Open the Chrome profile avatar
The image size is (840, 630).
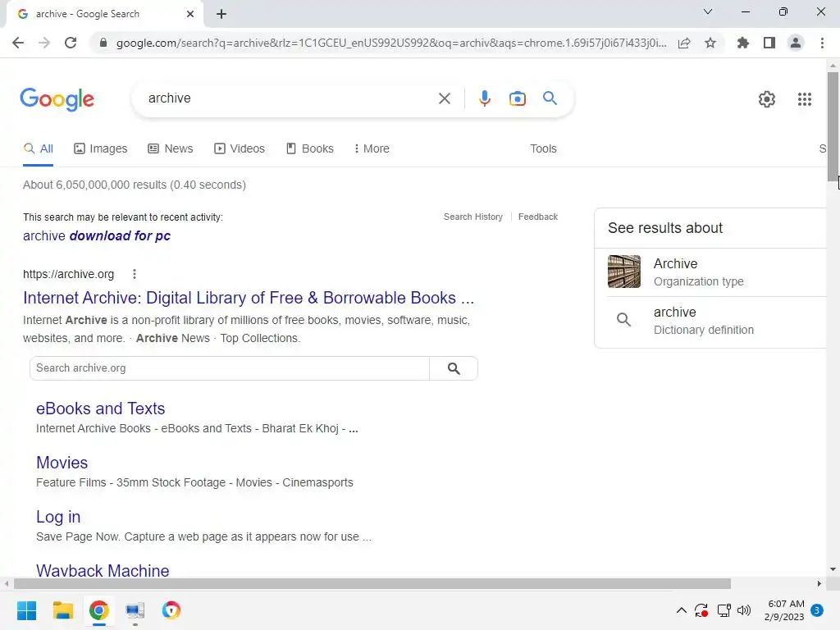click(796, 43)
